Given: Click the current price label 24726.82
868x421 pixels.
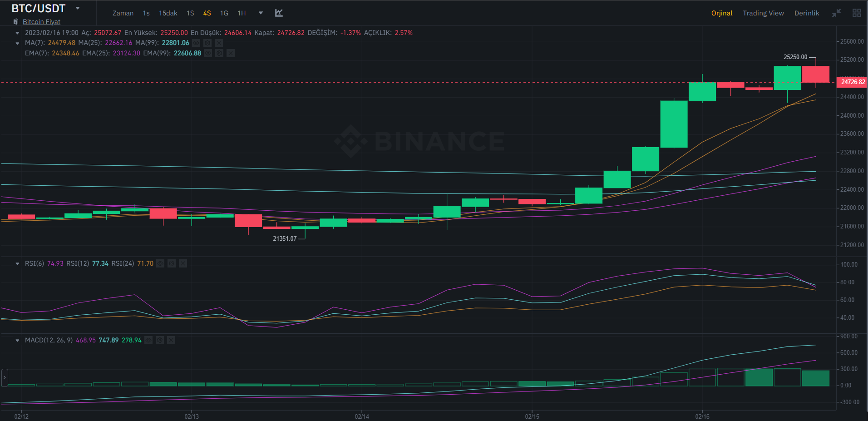Looking at the screenshot, I should tap(853, 82).
